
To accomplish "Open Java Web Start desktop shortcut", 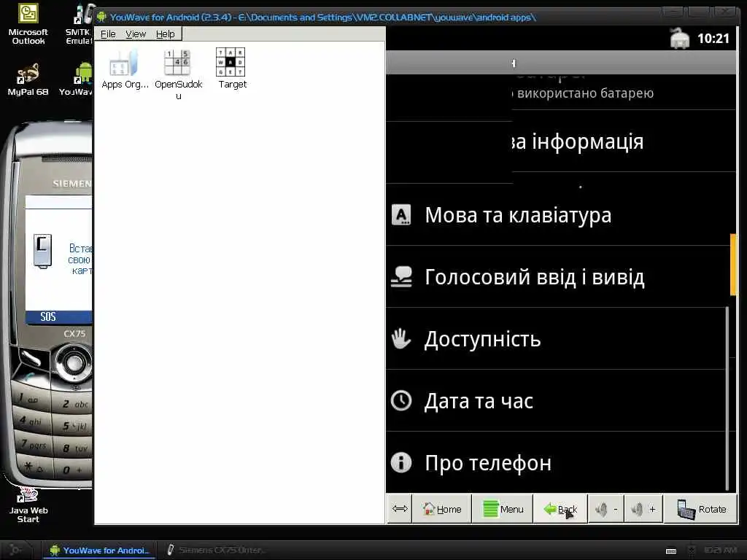I will click(x=28, y=506).
